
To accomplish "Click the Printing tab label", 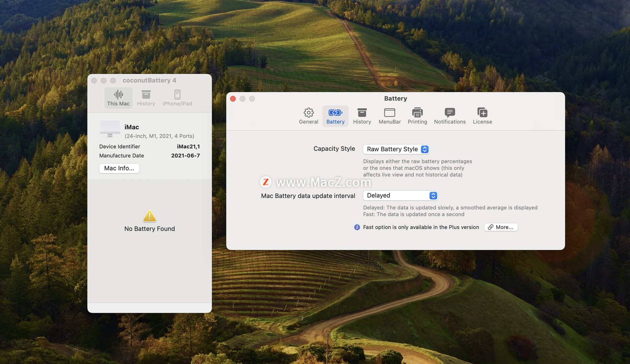I will 417,122.
